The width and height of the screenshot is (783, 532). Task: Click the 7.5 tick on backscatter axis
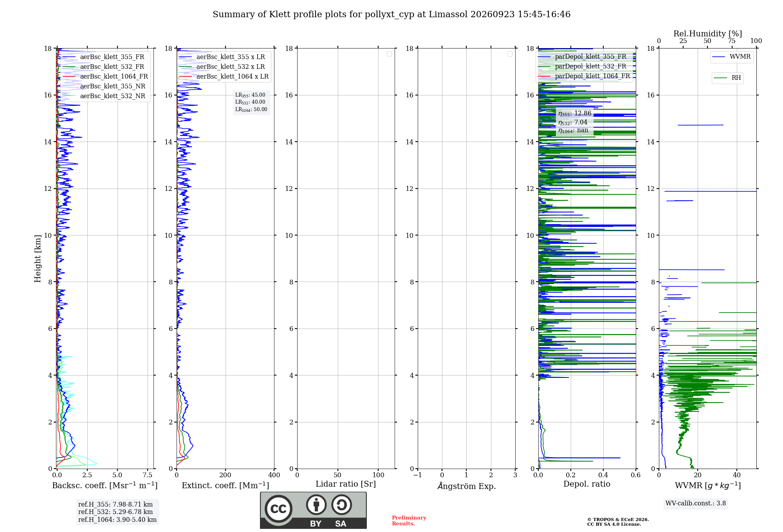(148, 475)
